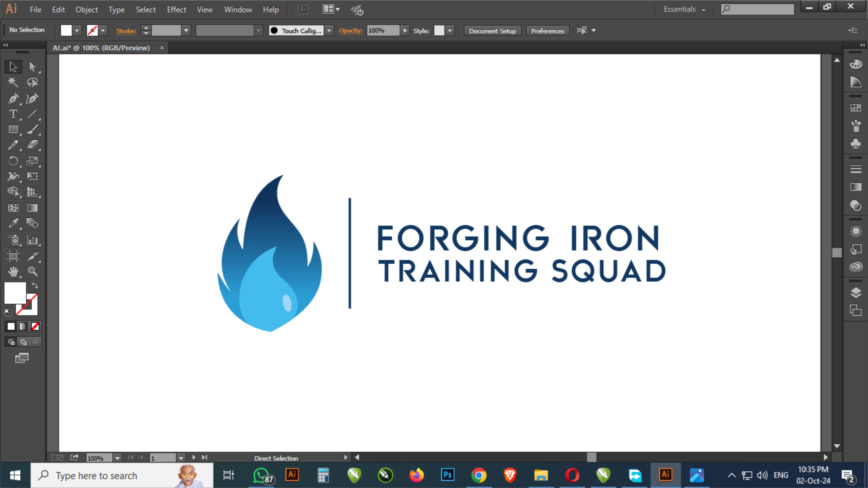Activate the Zoom tool
Image resolution: width=868 pixels, height=488 pixels.
(33, 271)
